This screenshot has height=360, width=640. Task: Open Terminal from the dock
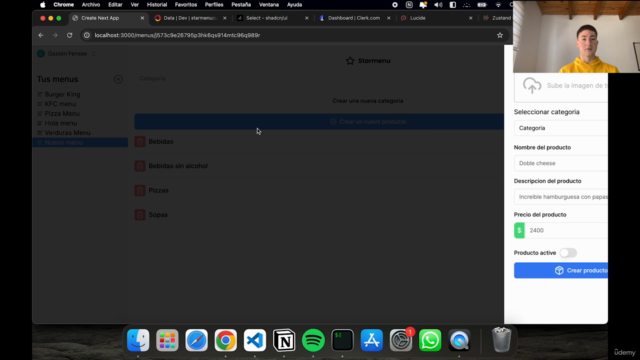click(x=342, y=340)
